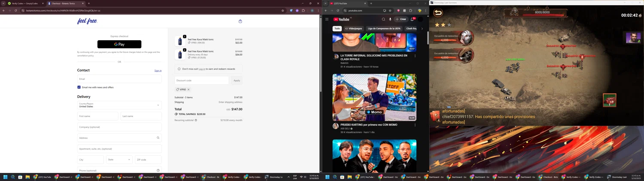Bookmark the checkout page with star icon
The width and height of the screenshot is (644, 181).
coord(283,11)
